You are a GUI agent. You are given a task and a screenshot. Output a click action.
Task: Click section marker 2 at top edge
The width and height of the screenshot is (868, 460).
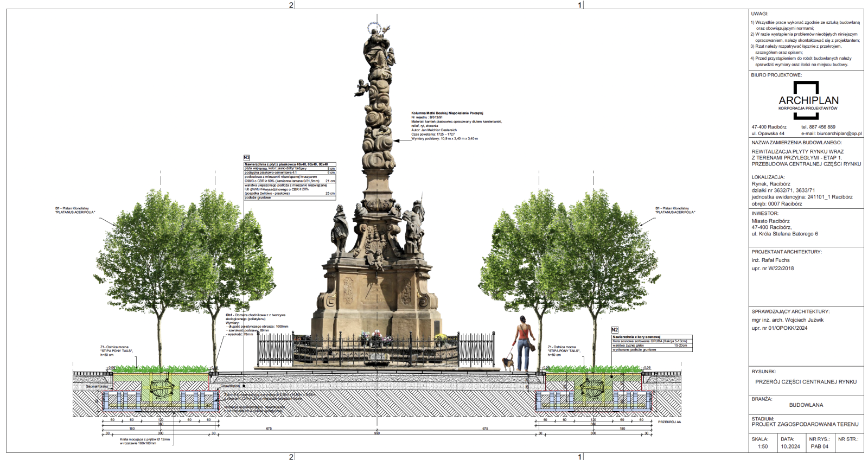[x=291, y=5]
